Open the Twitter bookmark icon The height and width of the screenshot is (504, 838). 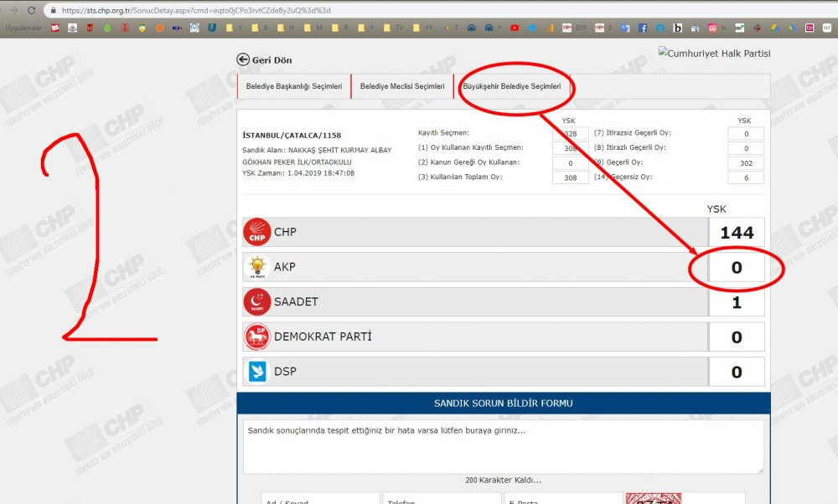pyautogui.click(x=532, y=28)
